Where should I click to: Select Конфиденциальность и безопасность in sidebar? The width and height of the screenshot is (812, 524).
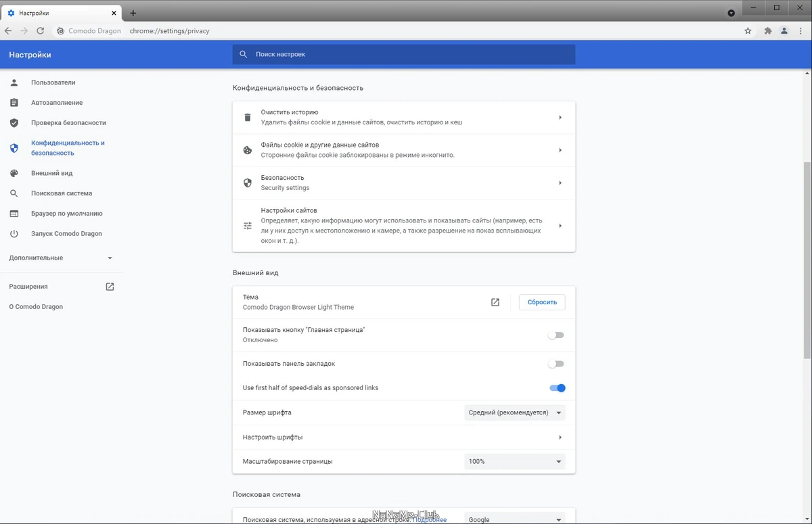(68, 148)
